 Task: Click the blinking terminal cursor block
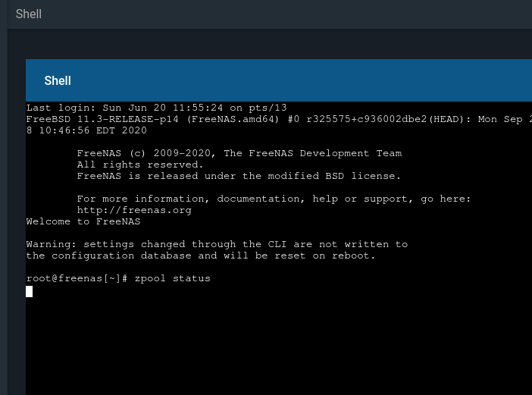click(30, 291)
